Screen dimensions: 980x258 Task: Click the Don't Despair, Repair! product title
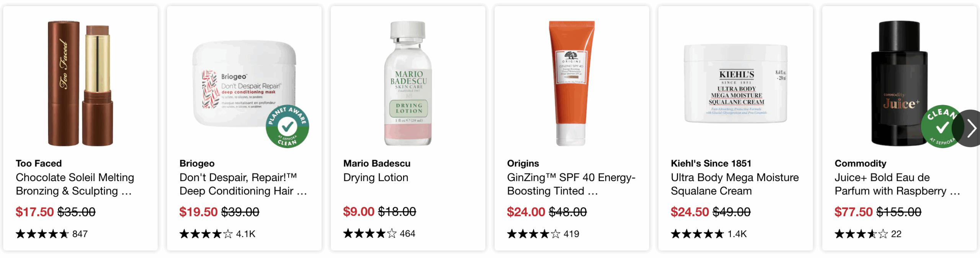click(243, 184)
